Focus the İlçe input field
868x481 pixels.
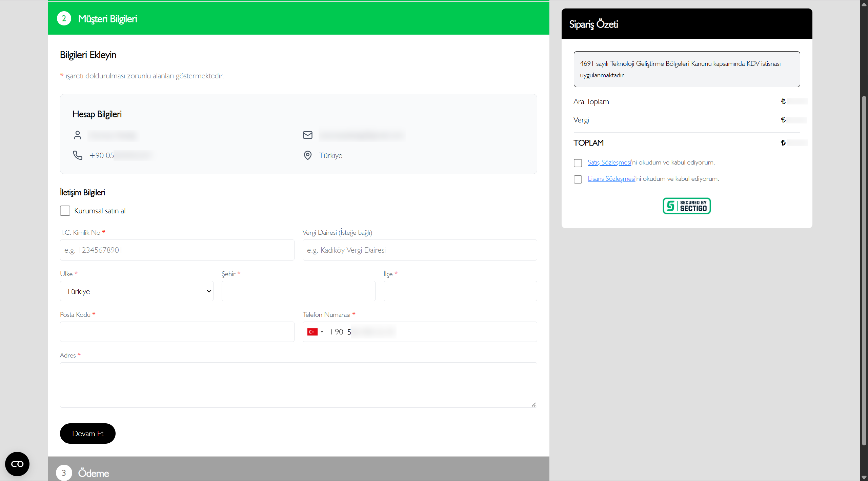tap(460, 291)
